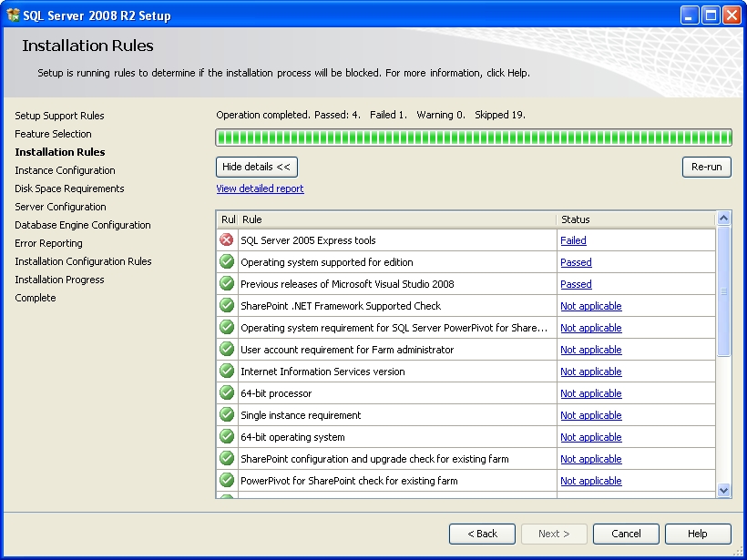
Task: Open the Failed status link for SQL Server 2005 Express tools
Action: click(573, 240)
